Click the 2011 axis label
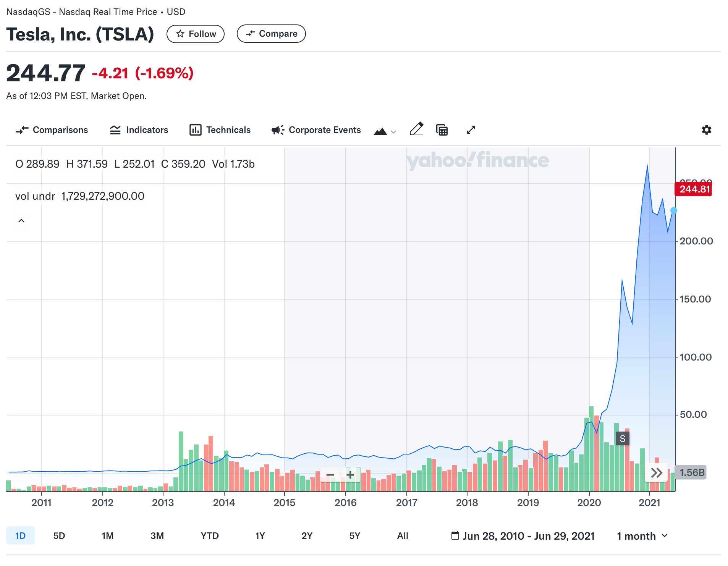The height and width of the screenshot is (566, 728). pos(41,502)
